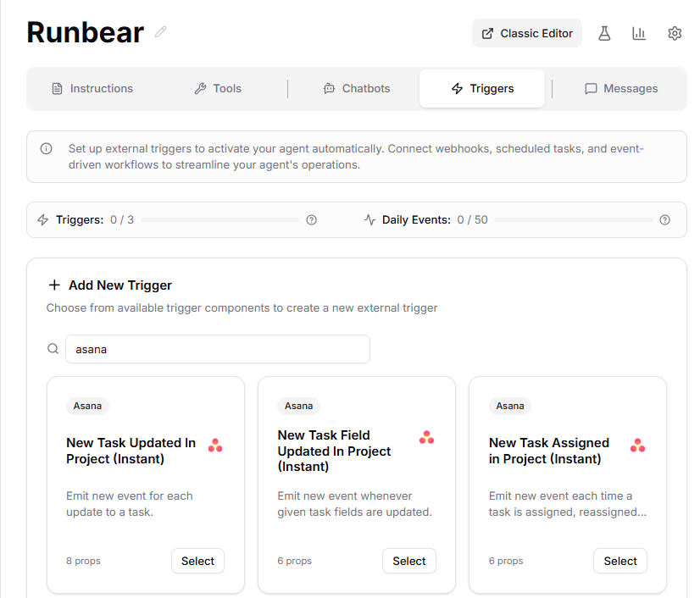The image size is (700, 598).
Task: Click the Runbear agent title
Action: (86, 32)
